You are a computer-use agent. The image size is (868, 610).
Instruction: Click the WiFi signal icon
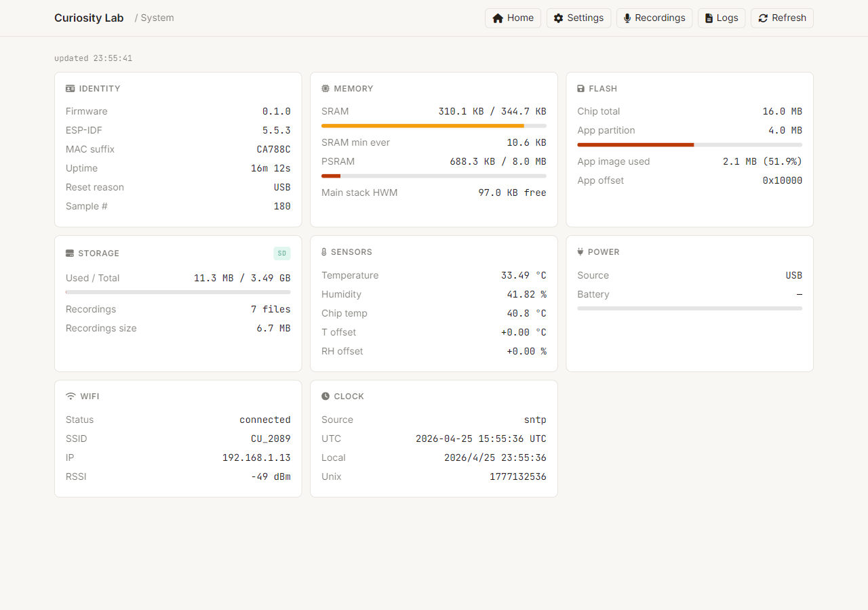[71, 396]
